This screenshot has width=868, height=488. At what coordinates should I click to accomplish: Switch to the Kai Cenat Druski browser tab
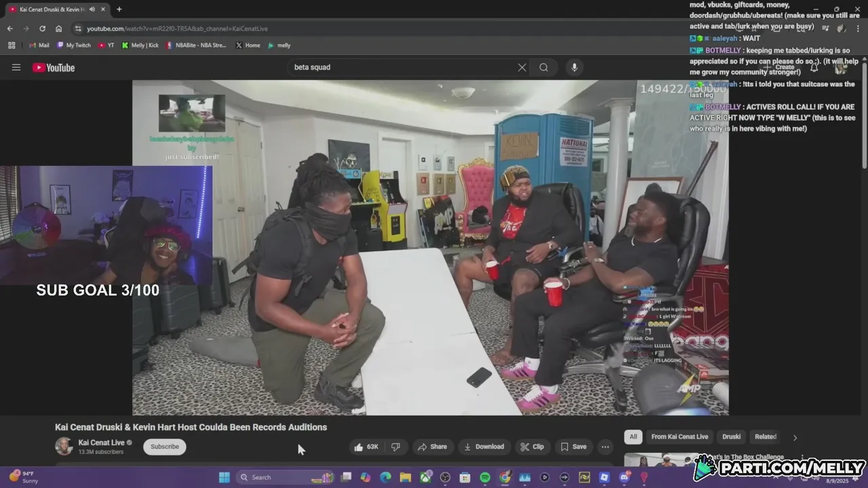(53, 9)
